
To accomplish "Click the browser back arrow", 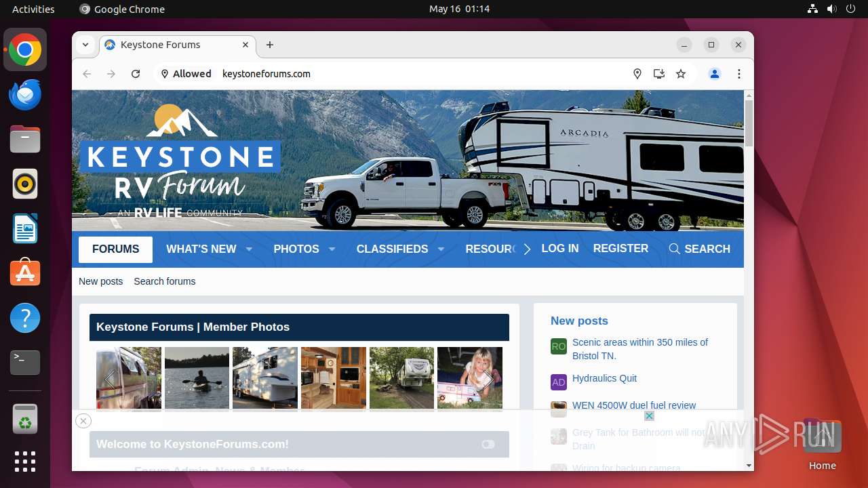I will tap(87, 74).
